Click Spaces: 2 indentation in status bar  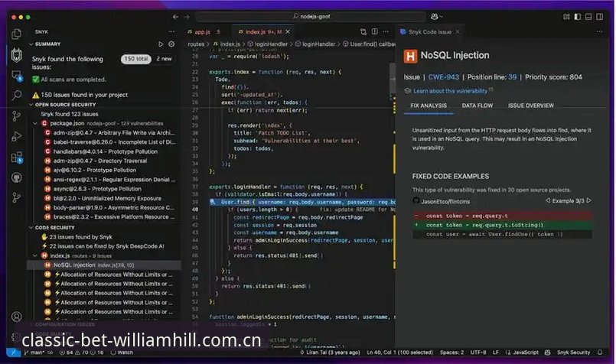tap(451, 353)
